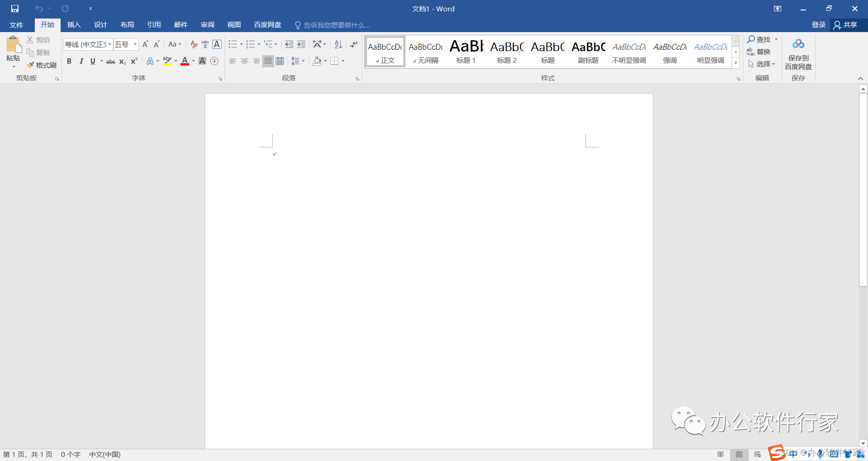Switch to the Insert (插入) tab

[74, 25]
